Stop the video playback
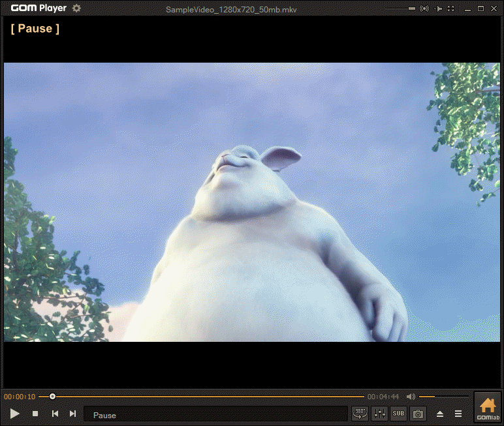 [35, 414]
